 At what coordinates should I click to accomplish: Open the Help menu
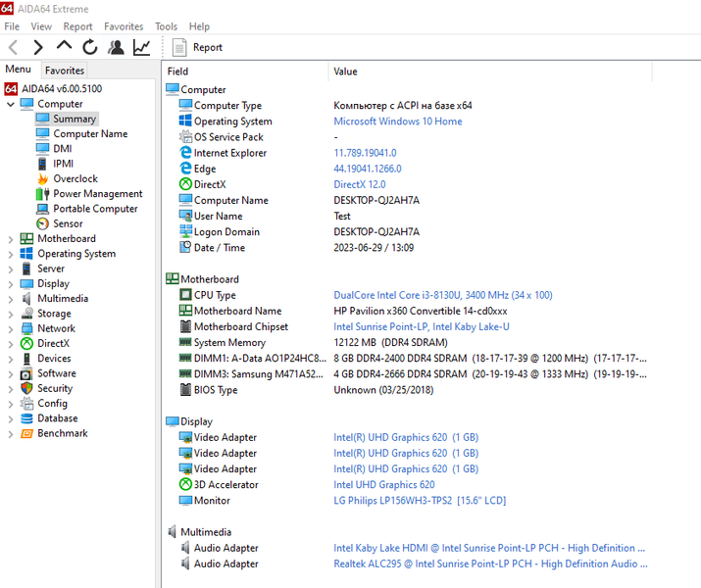199,26
